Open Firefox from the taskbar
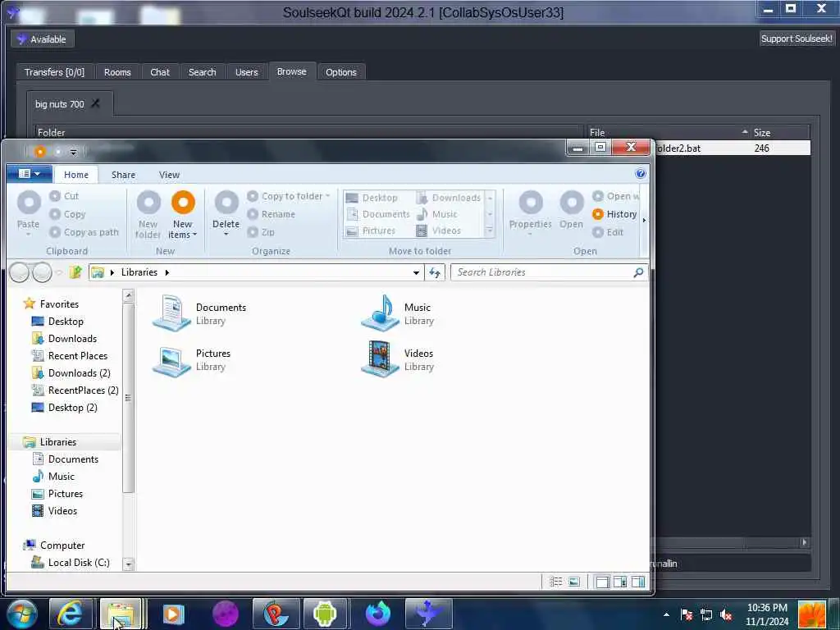Image resolution: width=840 pixels, height=630 pixels. click(x=377, y=614)
